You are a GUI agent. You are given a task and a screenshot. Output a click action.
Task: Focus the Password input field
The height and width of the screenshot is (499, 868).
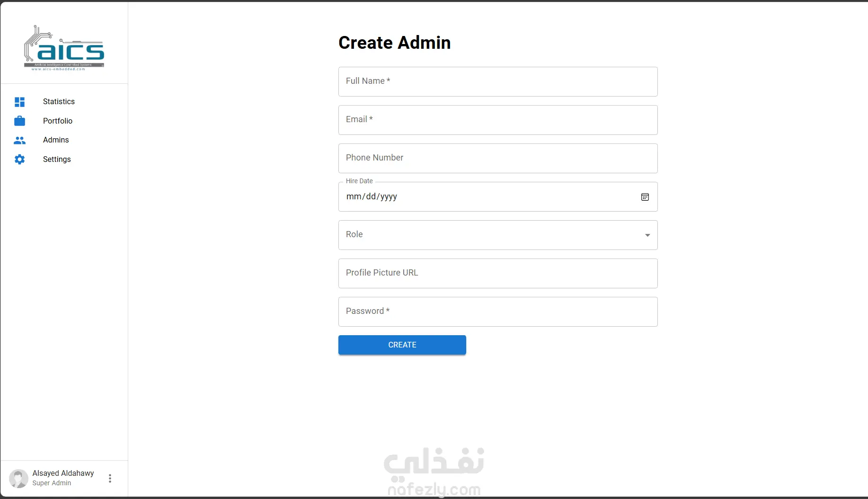click(x=497, y=312)
